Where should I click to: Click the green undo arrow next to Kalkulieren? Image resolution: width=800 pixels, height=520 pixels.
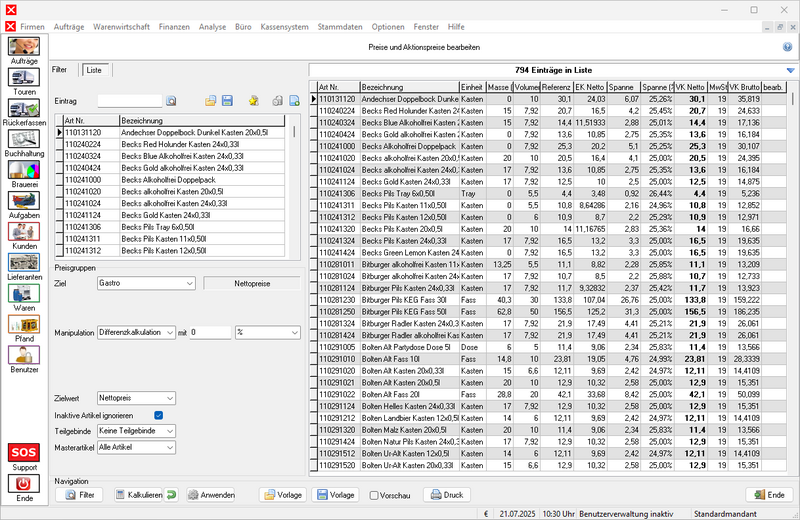pyautogui.click(x=172, y=495)
